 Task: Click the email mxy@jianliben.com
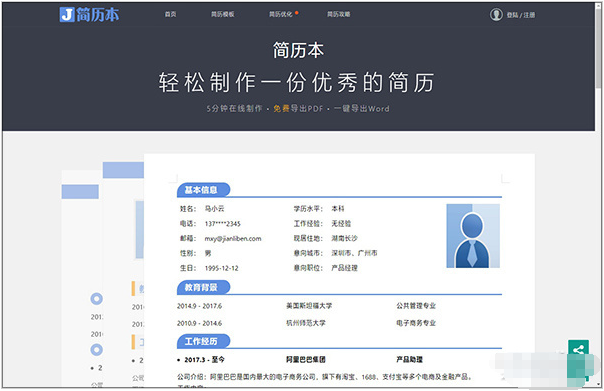coord(233,238)
